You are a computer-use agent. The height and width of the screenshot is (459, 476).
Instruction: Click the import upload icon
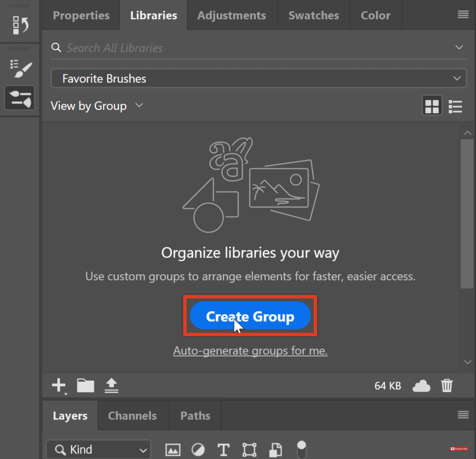[x=112, y=385]
